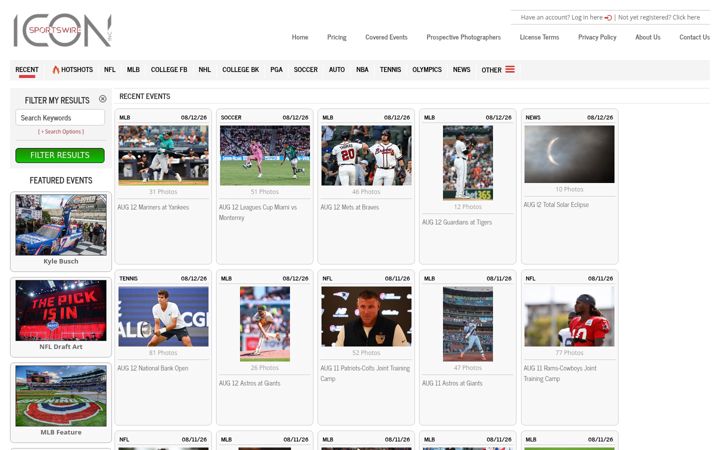Click the 'NFL Draft Art' caption
The width and height of the screenshot is (720, 450).
(x=61, y=347)
